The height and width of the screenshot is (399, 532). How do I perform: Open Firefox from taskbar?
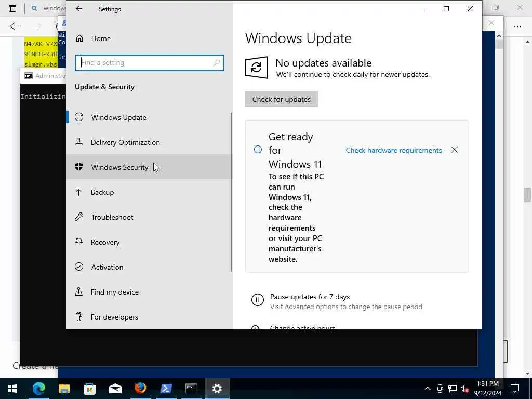tap(140, 389)
